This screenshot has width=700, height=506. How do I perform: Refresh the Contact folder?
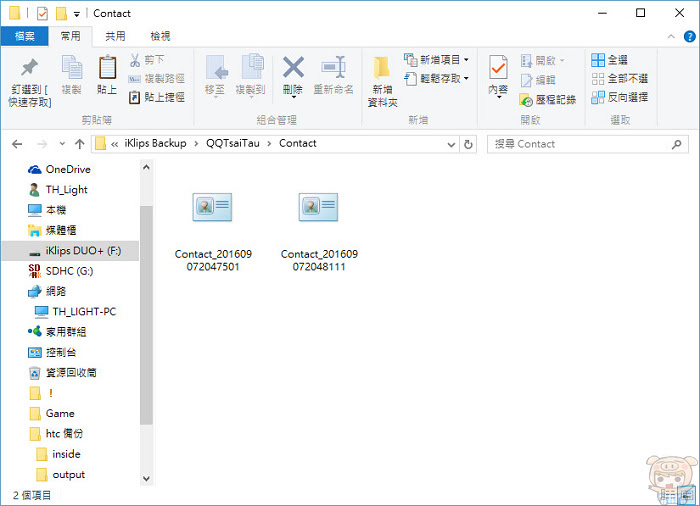tap(468, 144)
